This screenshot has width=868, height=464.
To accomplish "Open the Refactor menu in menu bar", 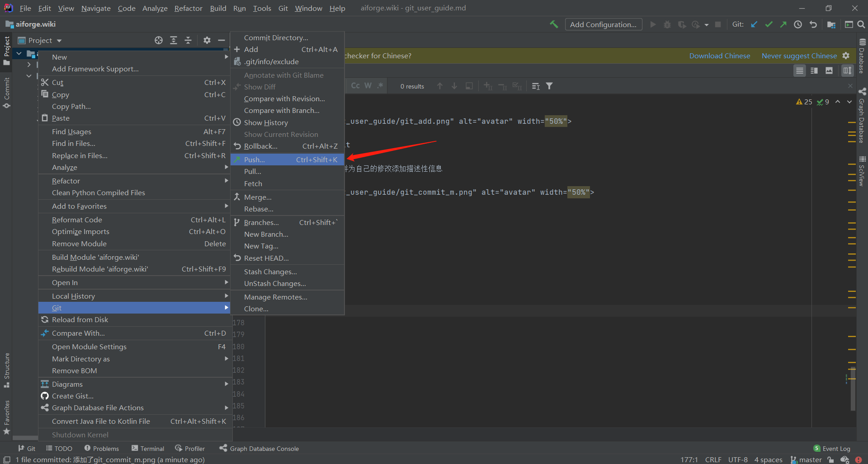I will [188, 8].
